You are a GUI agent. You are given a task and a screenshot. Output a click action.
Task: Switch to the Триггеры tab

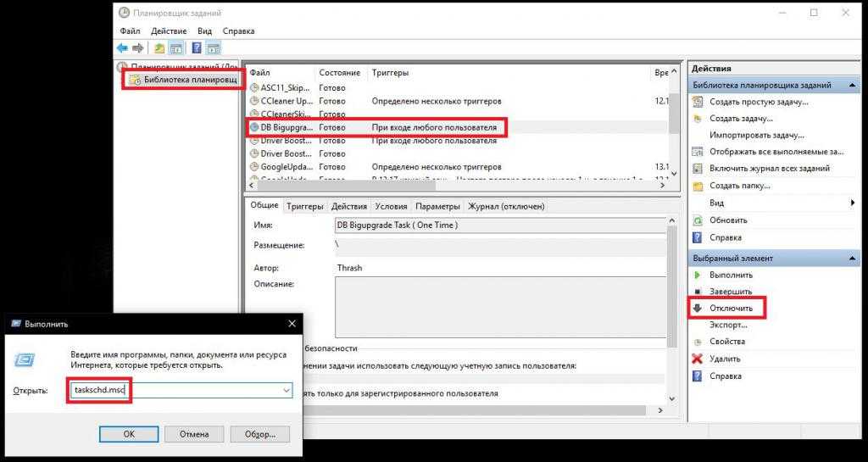tap(304, 206)
